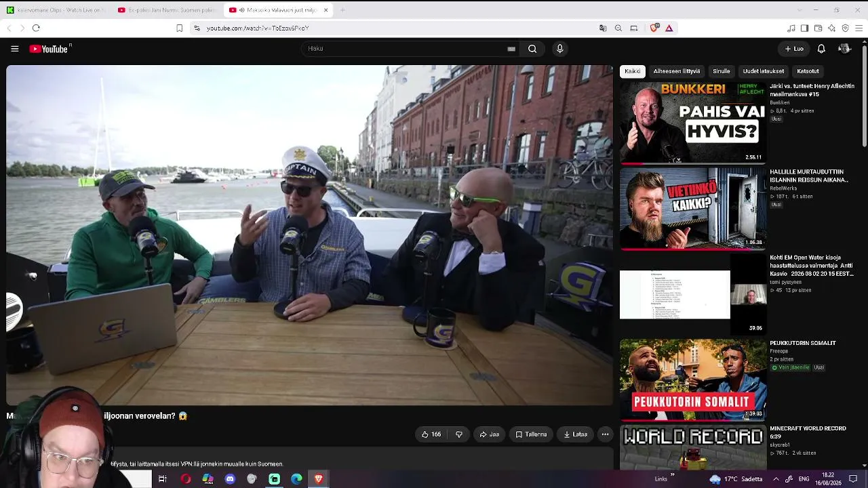Image resolution: width=868 pixels, height=488 pixels.
Task: Switch to the kaiervomane Clips tab
Action: coord(57,10)
